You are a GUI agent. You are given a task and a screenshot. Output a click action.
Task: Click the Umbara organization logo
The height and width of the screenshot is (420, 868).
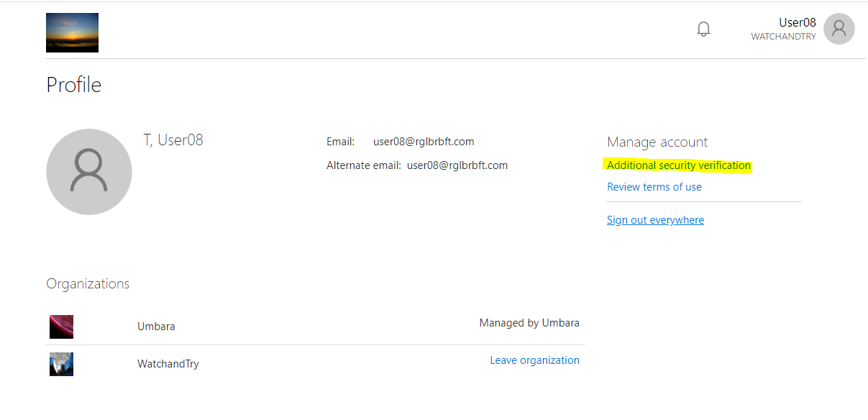pos(61,327)
